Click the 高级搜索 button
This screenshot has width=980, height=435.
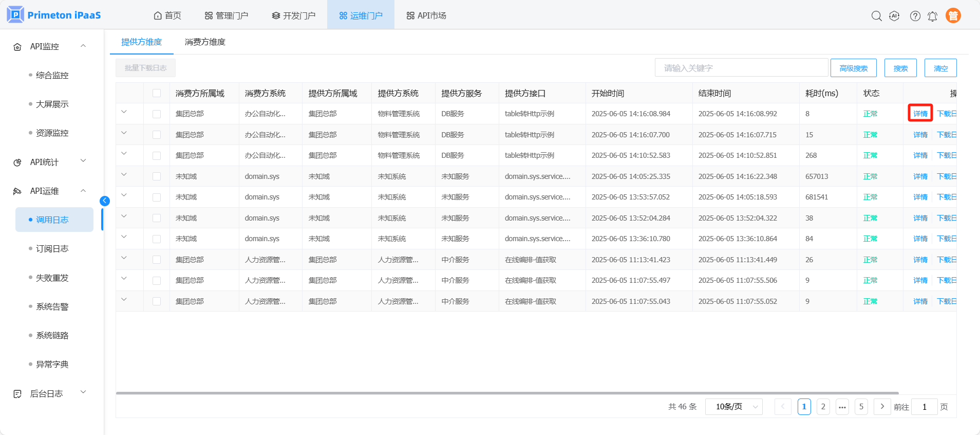tap(853, 68)
